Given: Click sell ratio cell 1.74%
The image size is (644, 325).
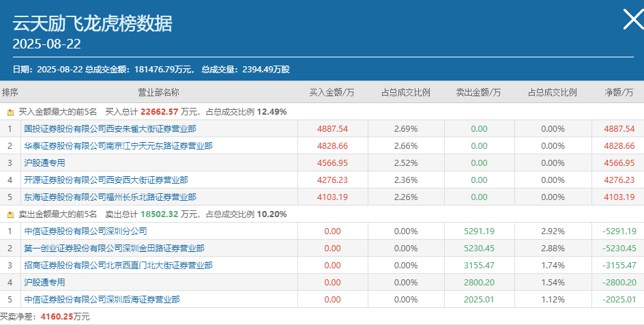Looking at the screenshot, I should point(553,266).
